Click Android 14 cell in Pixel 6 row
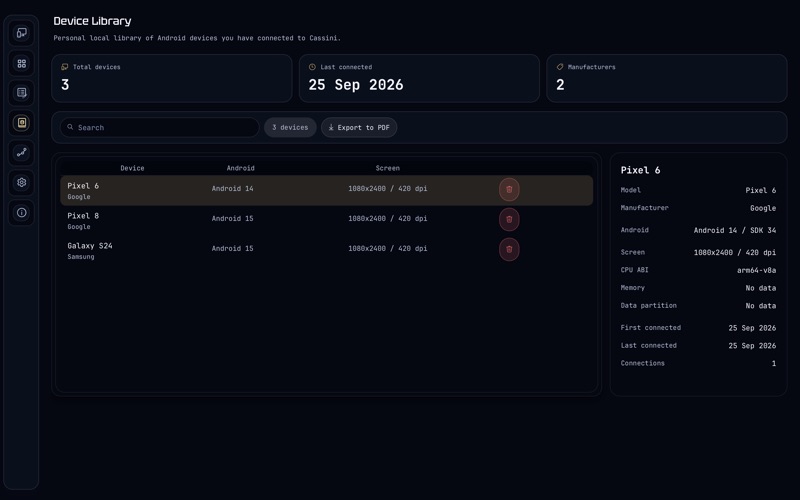 233,189
